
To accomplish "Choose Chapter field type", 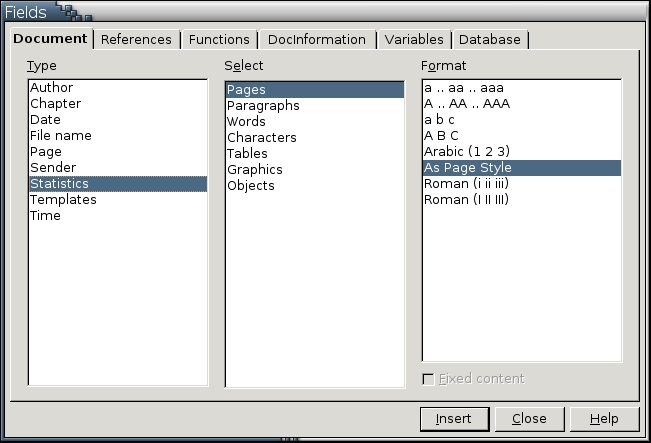I will point(56,104).
